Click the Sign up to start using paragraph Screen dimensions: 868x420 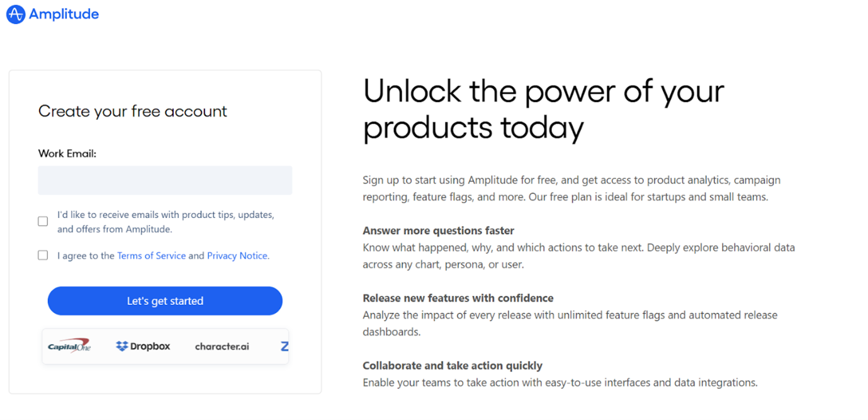click(572, 188)
